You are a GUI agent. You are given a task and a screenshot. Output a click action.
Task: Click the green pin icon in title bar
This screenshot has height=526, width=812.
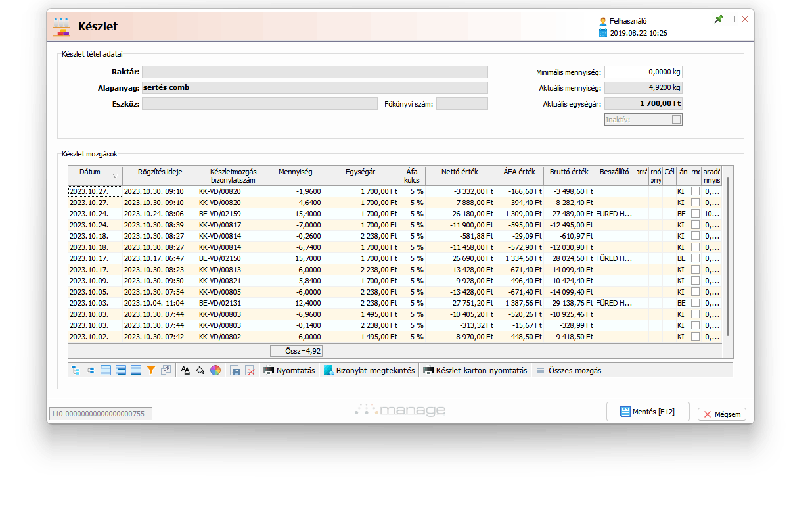[x=719, y=19]
